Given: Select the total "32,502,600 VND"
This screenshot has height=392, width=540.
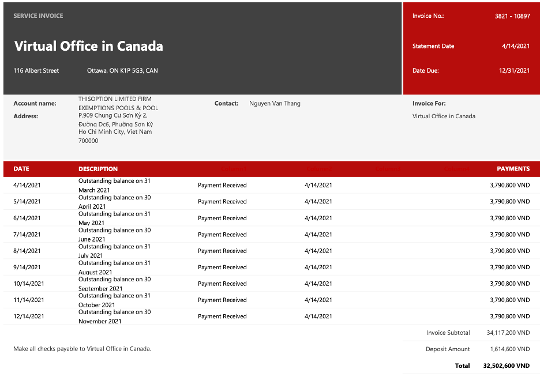Looking at the screenshot, I should 507,365.
